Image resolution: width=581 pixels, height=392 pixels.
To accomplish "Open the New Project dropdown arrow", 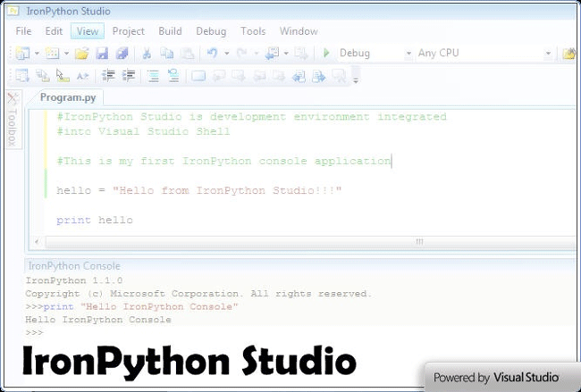I will tap(37, 54).
